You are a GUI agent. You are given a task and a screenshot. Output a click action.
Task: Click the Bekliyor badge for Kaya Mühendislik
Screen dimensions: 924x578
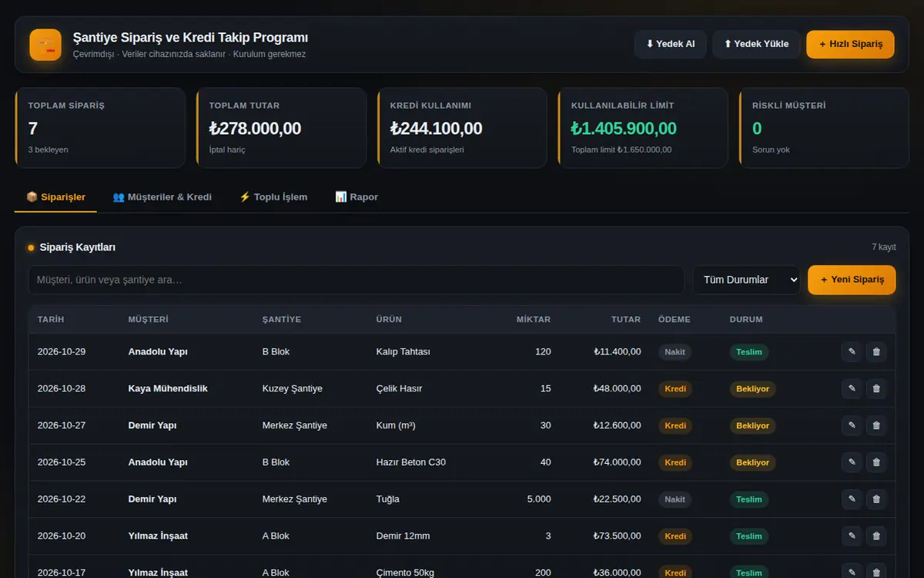tap(752, 388)
